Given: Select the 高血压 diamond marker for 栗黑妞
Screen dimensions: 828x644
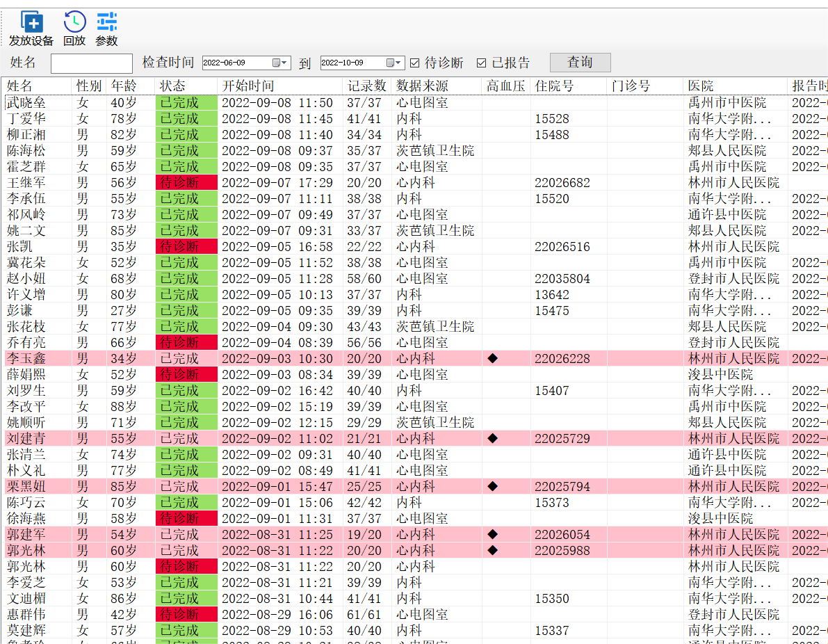Looking at the screenshot, I should [493, 487].
